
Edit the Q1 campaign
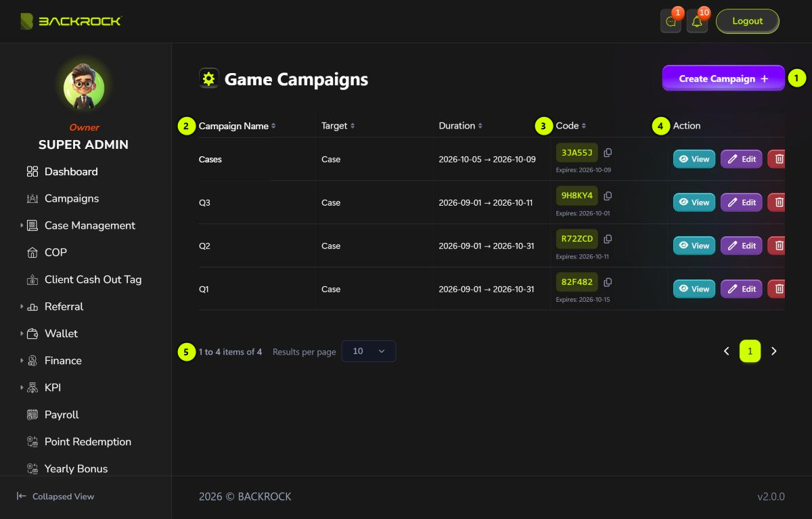(x=742, y=289)
